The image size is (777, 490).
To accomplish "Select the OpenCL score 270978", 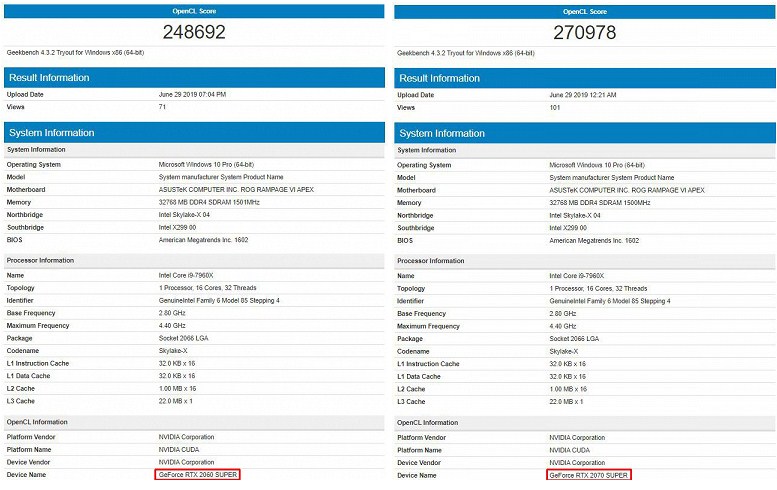I will coord(585,33).
